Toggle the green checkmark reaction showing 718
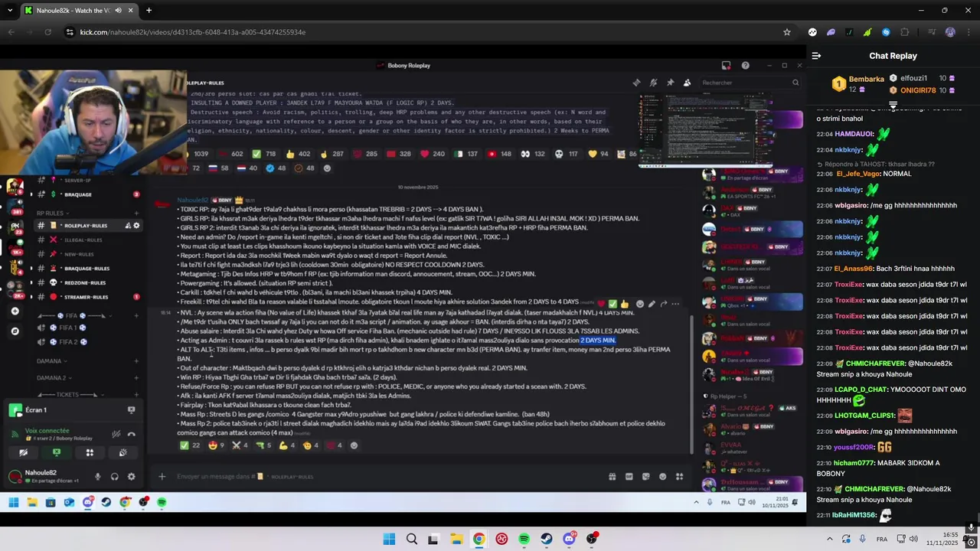 tap(264, 154)
